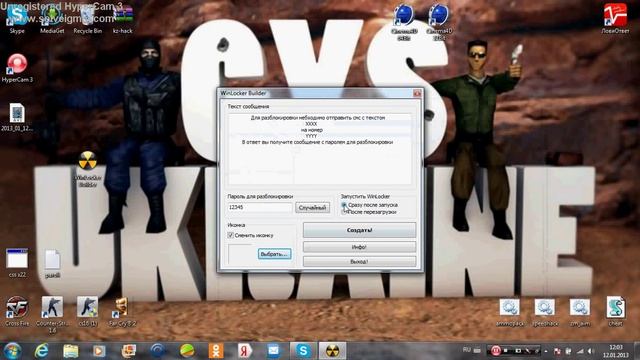Launch Internet Explorer from the taskbar
The width and height of the screenshot is (640, 360).
(41, 351)
